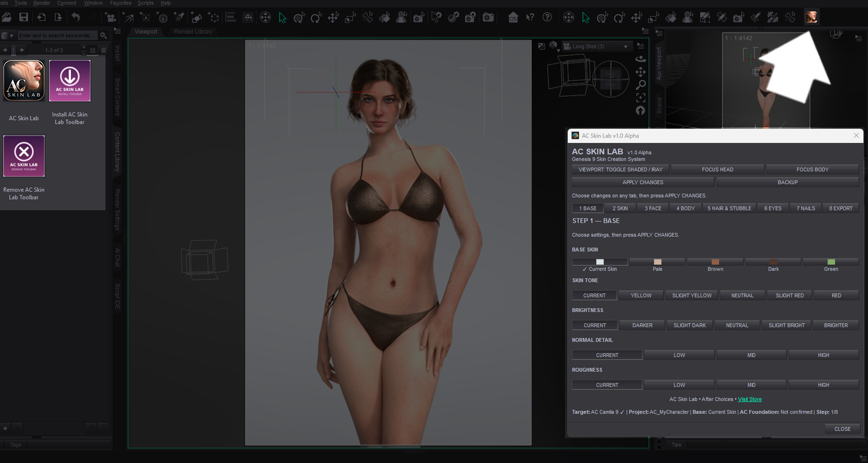Save the scene with the floppy icon
This screenshot has width=868, height=463.
(23, 17)
